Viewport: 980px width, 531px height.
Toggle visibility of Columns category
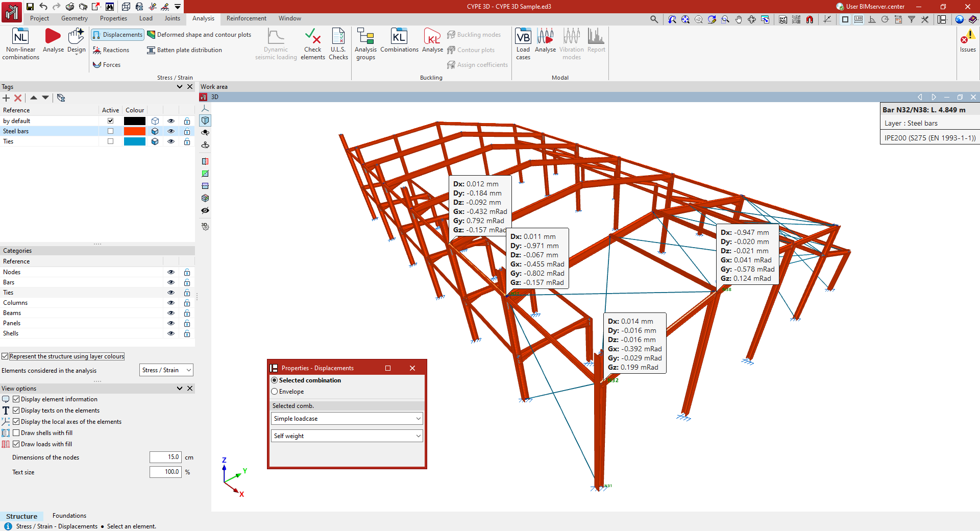coord(171,303)
